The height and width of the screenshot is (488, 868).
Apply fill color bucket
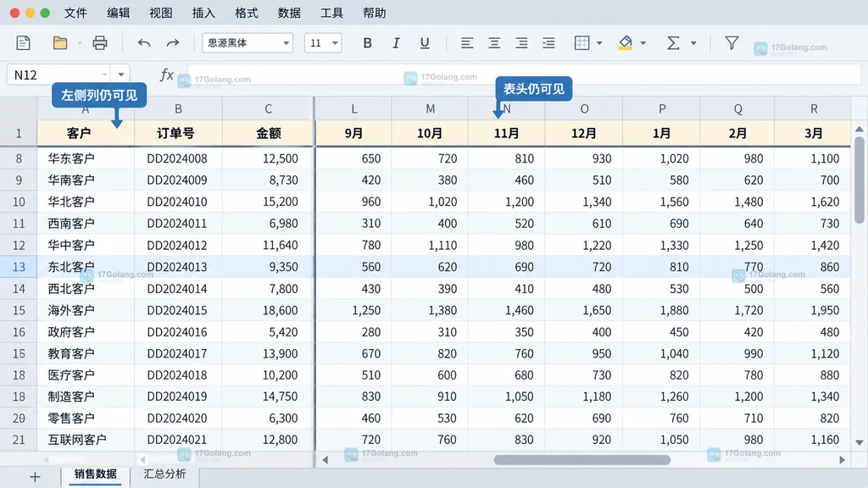pos(626,42)
